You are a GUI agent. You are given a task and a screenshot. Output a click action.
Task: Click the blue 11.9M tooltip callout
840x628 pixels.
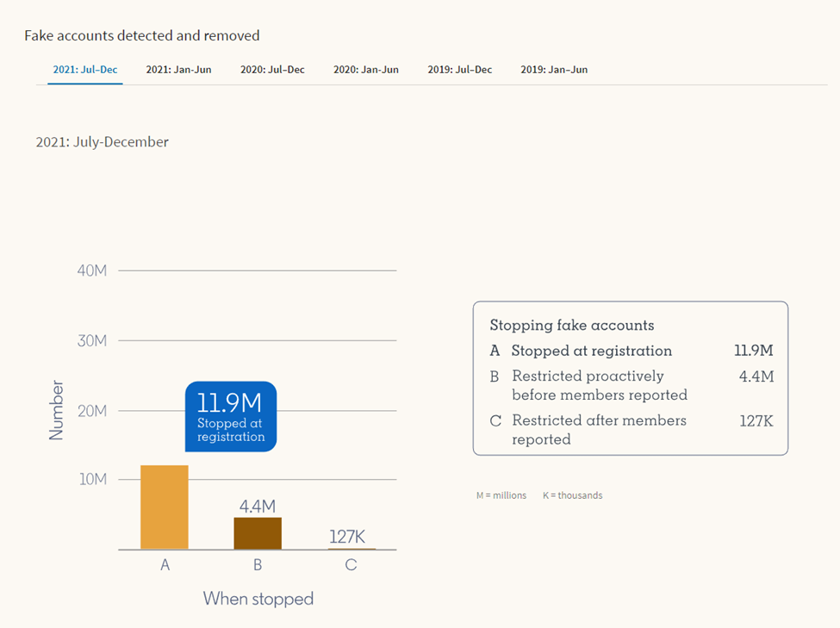tap(230, 416)
